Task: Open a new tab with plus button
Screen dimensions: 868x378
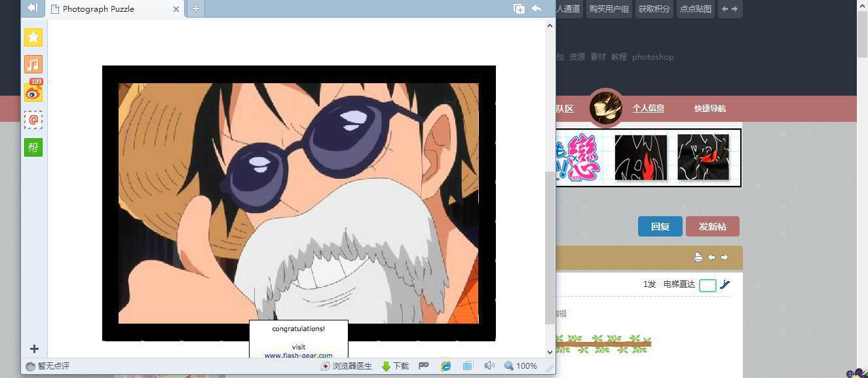Action: (195, 9)
